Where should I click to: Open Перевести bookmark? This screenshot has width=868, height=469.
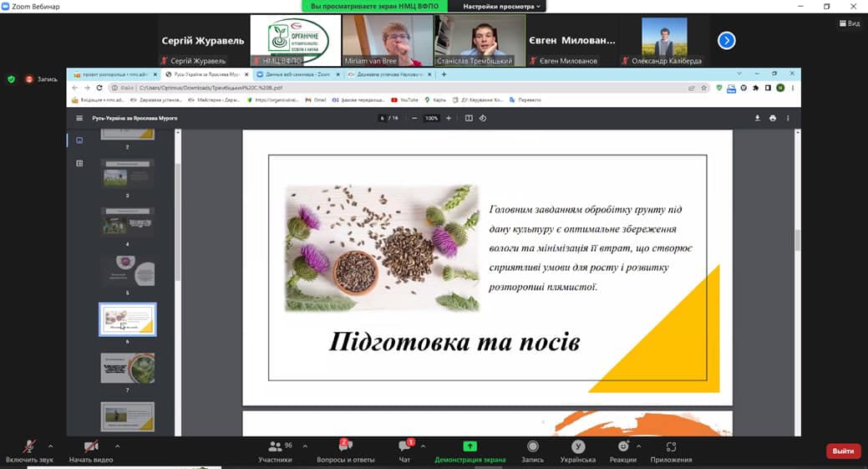pyautogui.click(x=525, y=100)
